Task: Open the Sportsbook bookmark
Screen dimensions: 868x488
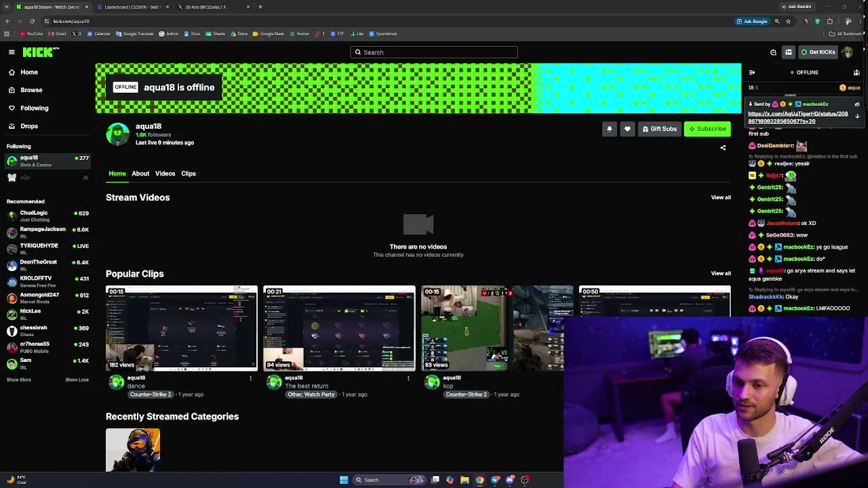Action: (383, 34)
